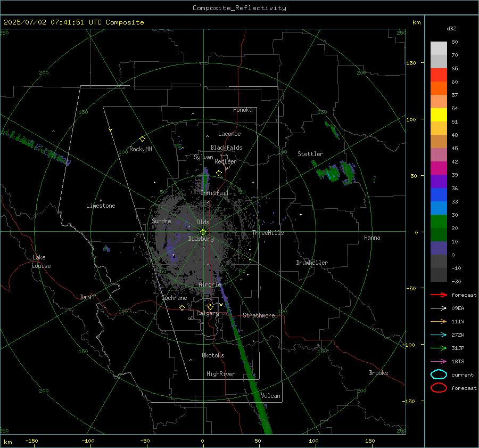Click the Cochrane label
This screenshot has width=479, height=448.
click(174, 298)
